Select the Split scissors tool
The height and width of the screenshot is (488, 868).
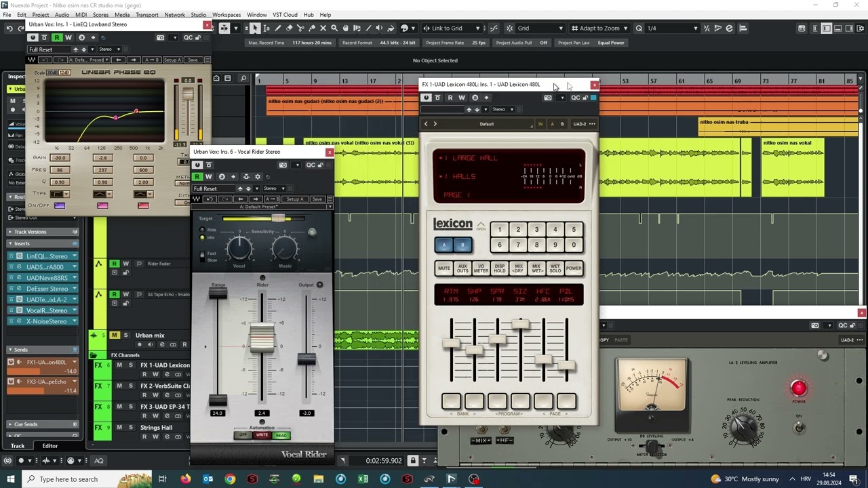[300, 28]
